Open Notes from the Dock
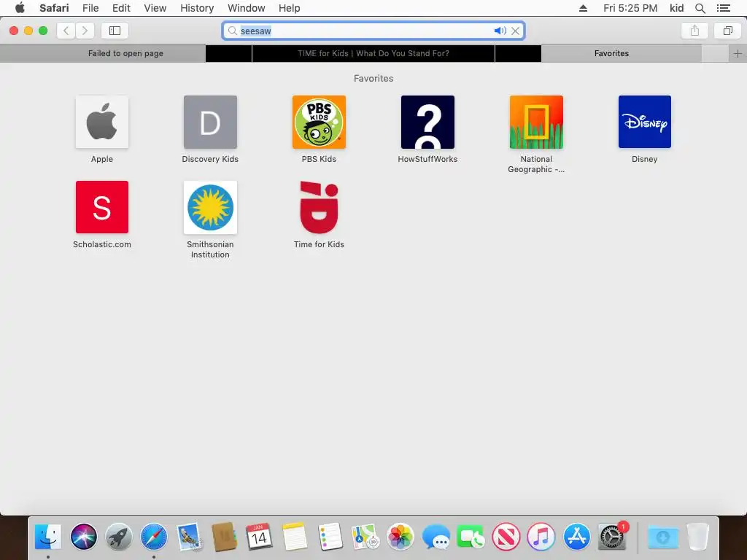The image size is (747, 560). (x=295, y=537)
